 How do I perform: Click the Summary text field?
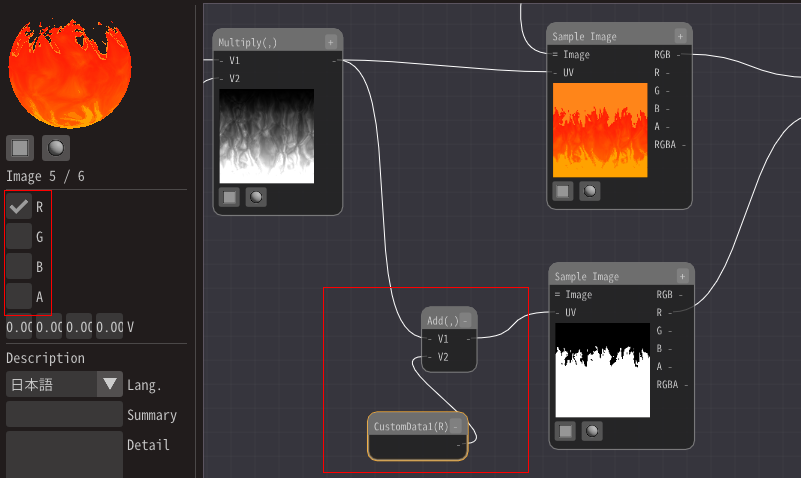64,414
